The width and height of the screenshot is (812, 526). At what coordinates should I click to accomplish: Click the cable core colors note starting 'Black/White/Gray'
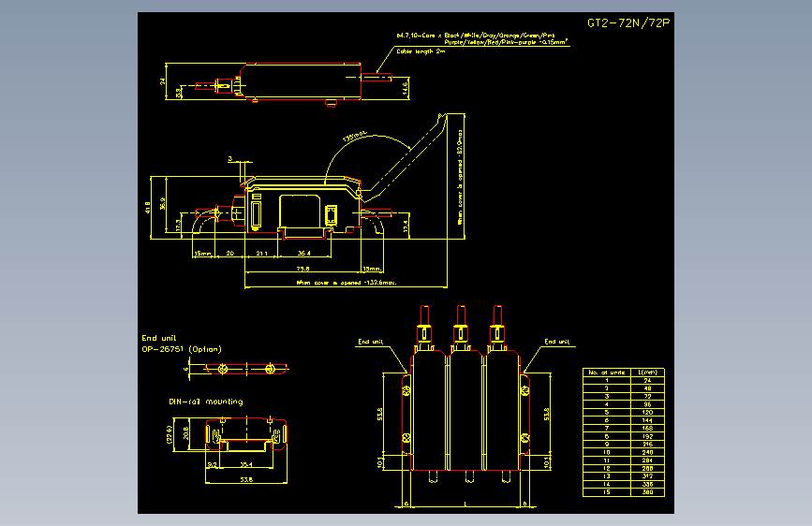click(x=499, y=36)
